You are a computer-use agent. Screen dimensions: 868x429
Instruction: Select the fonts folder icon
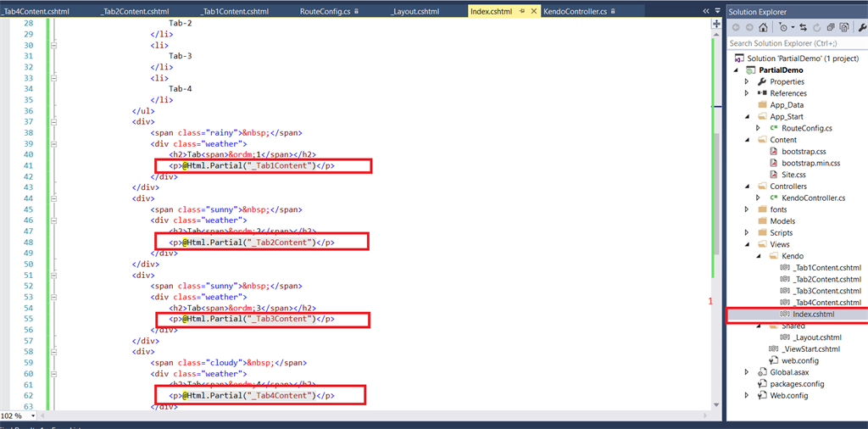[762, 209]
